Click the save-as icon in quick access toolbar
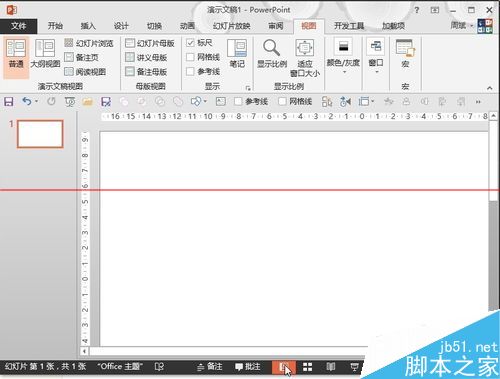Screen dimensions: 500x379 pyautogui.click(x=106, y=101)
